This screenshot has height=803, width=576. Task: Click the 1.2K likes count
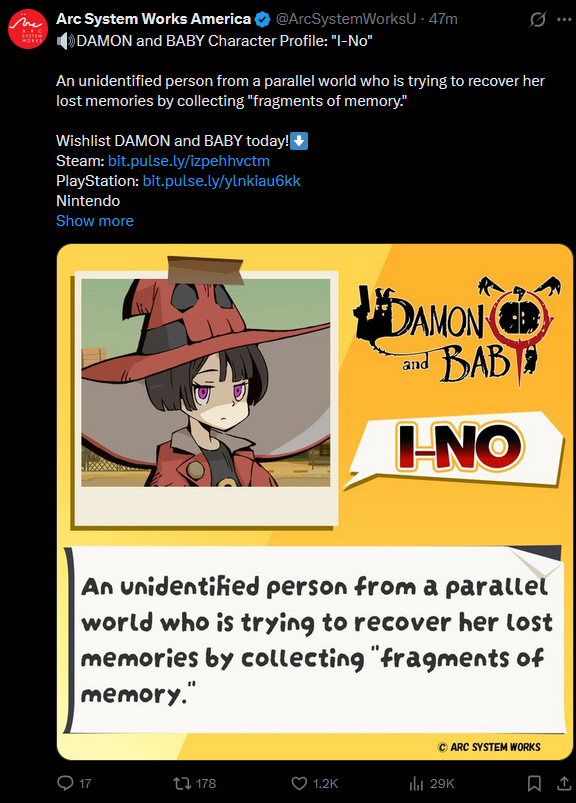point(326,784)
